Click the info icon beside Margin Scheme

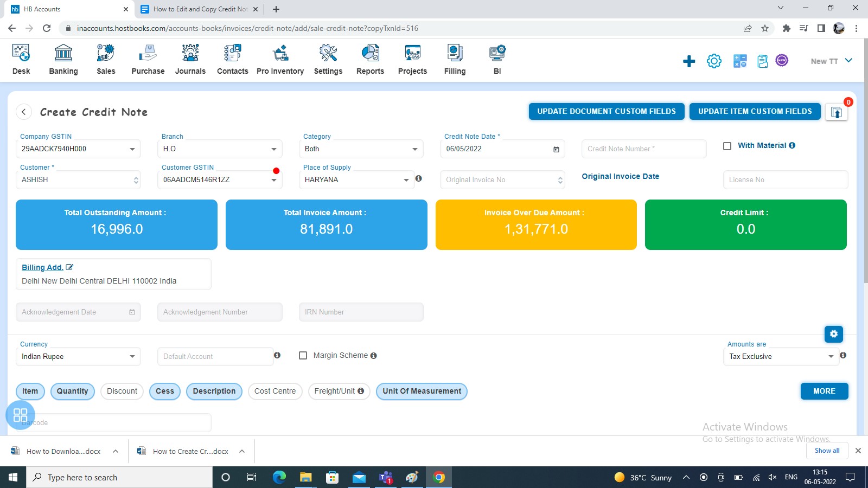pyautogui.click(x=373, y=356)
